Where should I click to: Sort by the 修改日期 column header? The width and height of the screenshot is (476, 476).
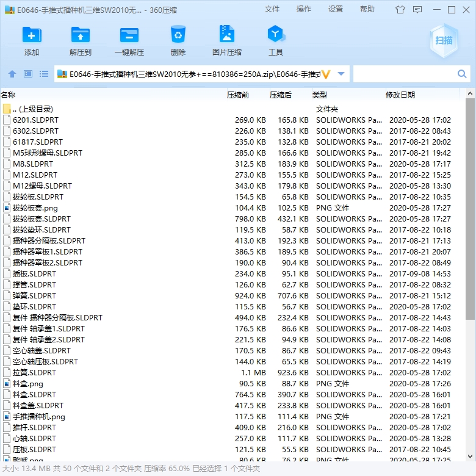pyautogui.click(x=400, y=95)
